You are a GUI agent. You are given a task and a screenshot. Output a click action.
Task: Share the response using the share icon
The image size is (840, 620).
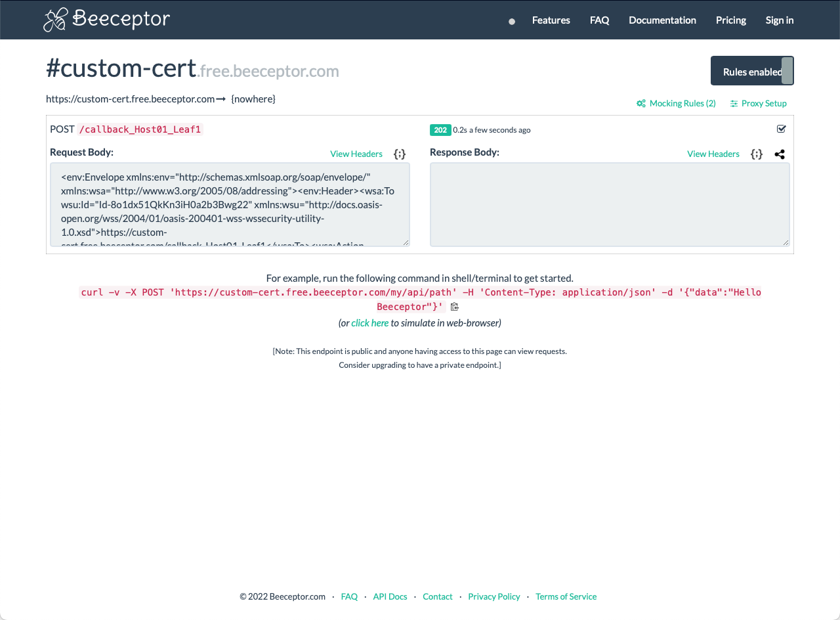(x=779, y=154)
